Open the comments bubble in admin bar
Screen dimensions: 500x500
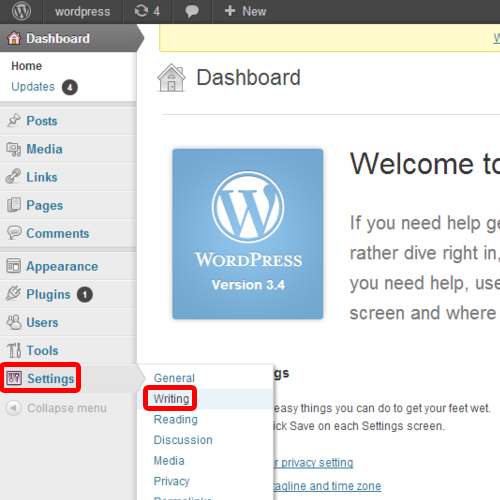[x=192, y=12]
